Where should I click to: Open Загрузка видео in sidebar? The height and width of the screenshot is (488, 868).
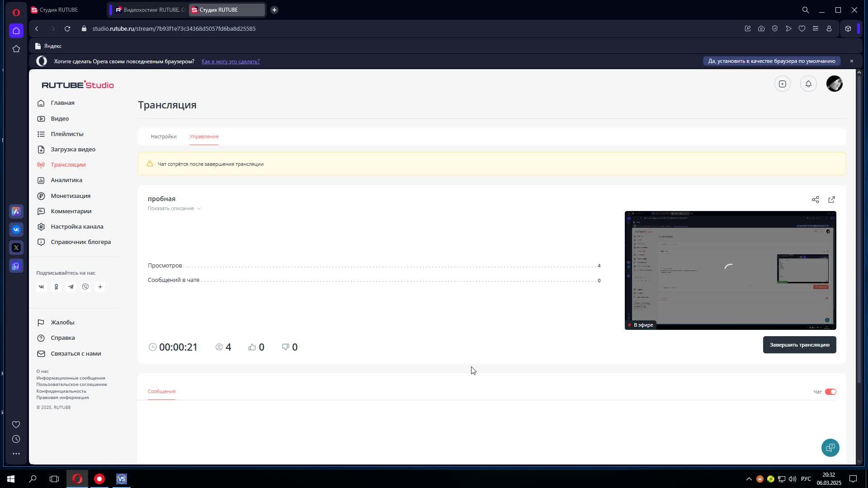pyautogui.click(x=73, y=149)
